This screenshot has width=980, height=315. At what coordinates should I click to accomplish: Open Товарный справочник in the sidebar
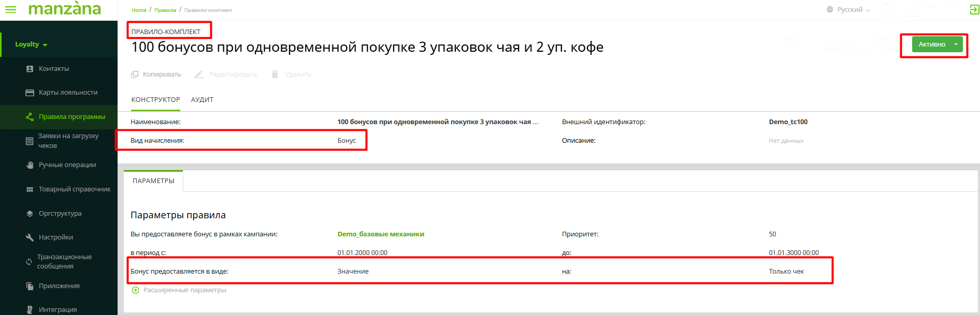click(x=75, y=189)
